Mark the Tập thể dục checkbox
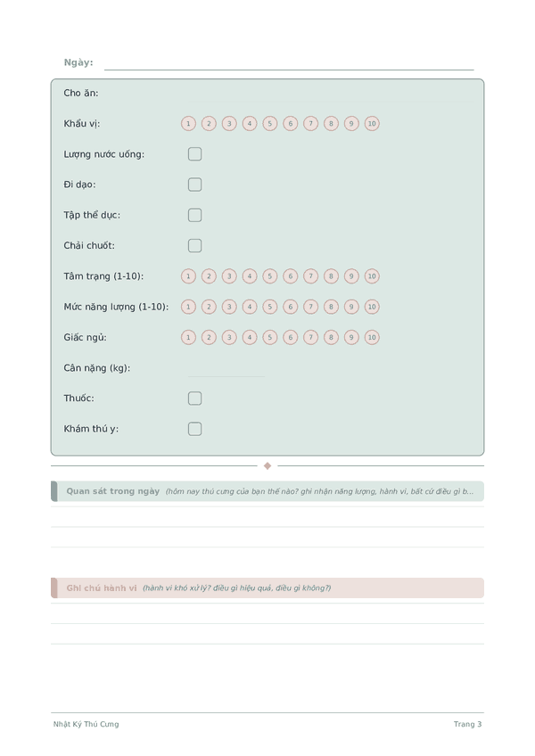This screenshot has height=756, width=535. tap(194, 215)
